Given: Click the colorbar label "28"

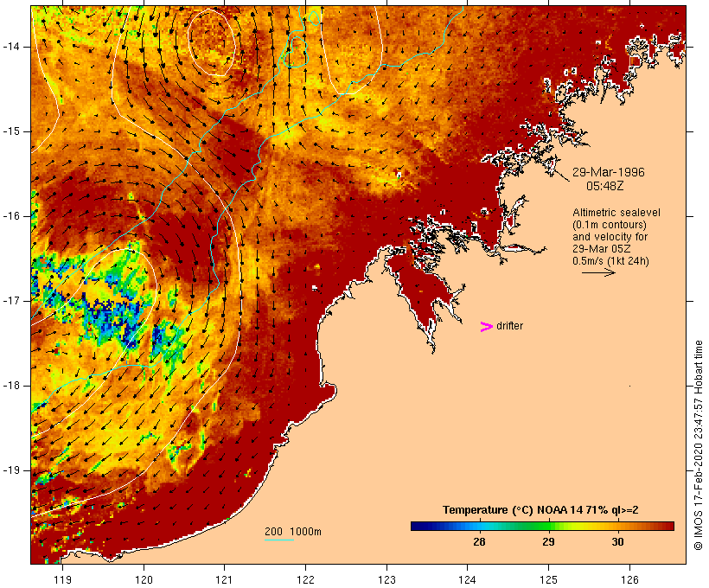Looking at the screenshot, I should point(479,542).
